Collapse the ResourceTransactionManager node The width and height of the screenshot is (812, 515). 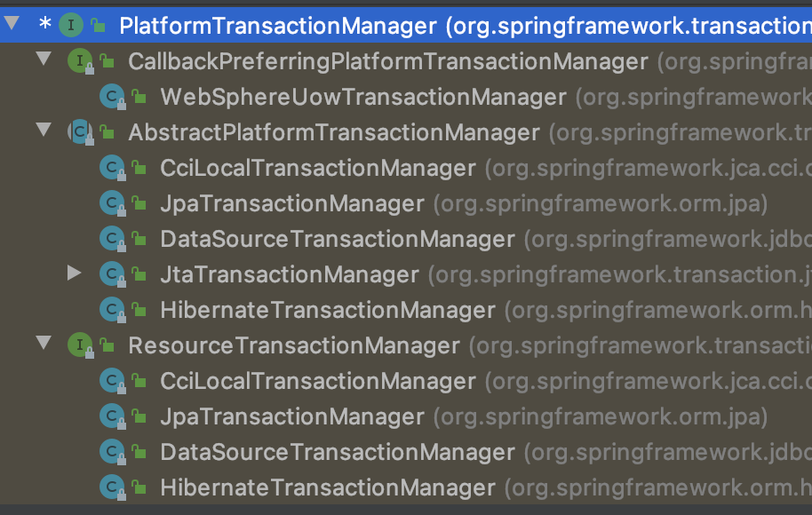click(44, 343)
